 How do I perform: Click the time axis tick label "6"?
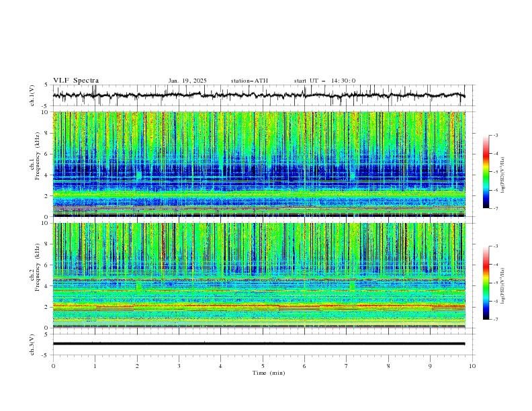tap(304, 366)
